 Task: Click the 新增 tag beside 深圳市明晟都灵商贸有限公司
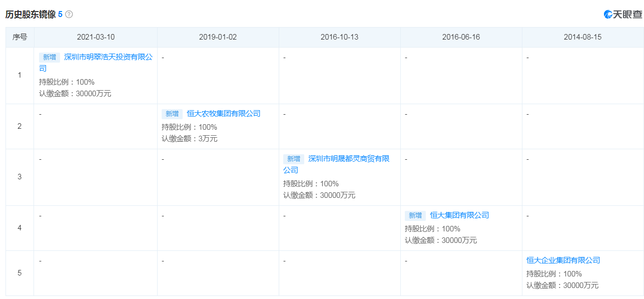[294, 159]
